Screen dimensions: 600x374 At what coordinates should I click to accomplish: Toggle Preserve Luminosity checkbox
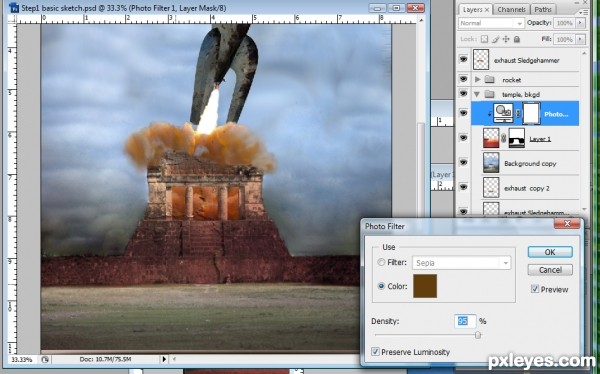[x=375, y=351]
